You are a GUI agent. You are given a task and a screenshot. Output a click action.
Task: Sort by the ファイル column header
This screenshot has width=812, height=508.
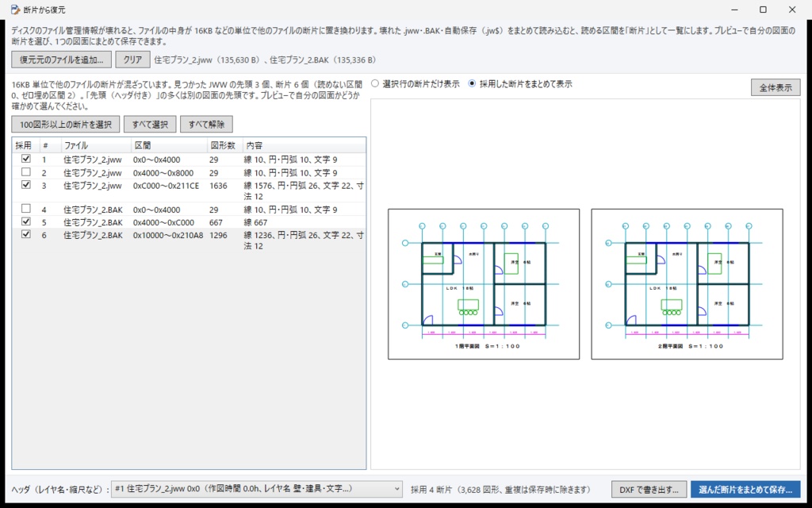[x=96, y=146]
